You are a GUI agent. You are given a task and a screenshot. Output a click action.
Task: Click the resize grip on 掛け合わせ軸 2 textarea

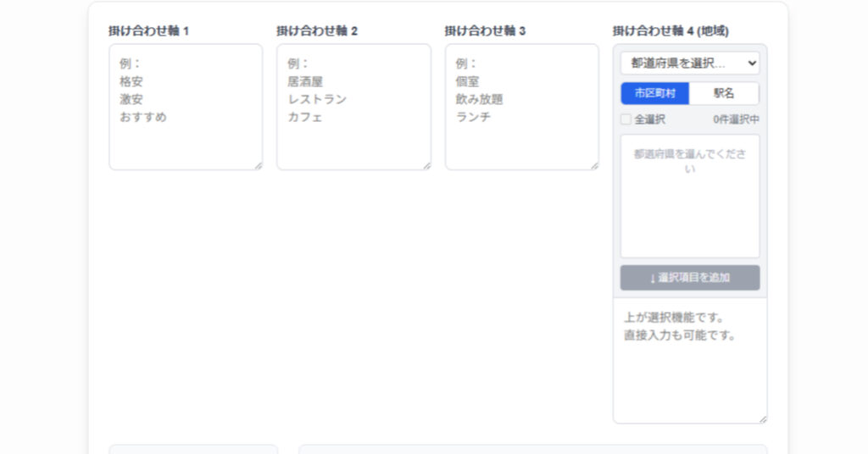click(x=426, y=165)
